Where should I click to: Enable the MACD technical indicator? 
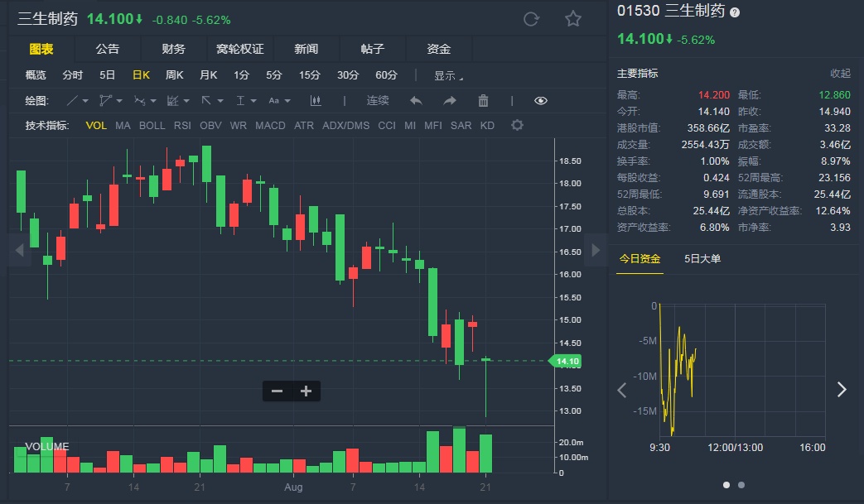(x=270, y=126)
